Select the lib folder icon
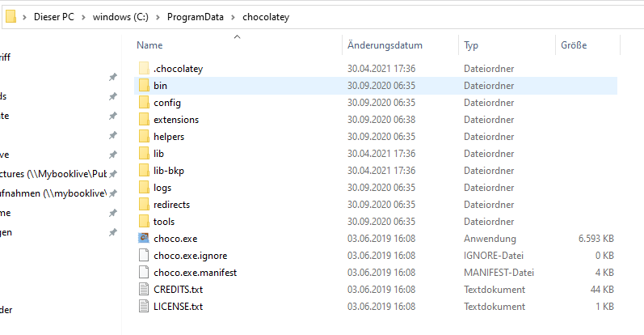644x335 pixels. 144,154
